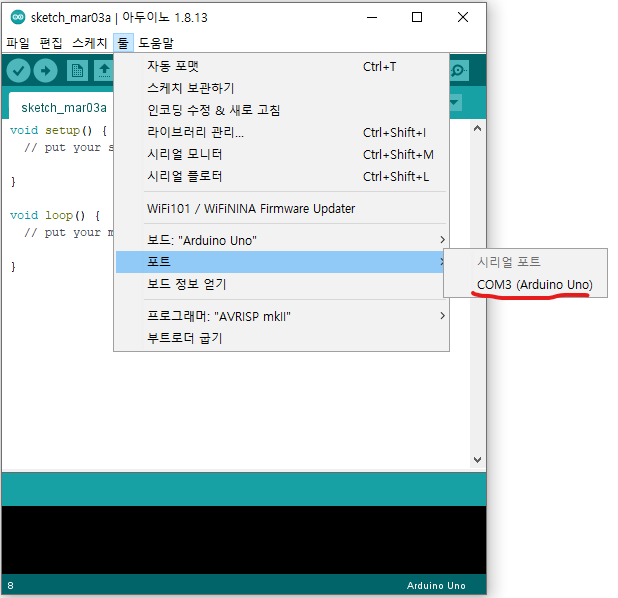
Task: Click the void loop() code line
Action: pos(55,215)
